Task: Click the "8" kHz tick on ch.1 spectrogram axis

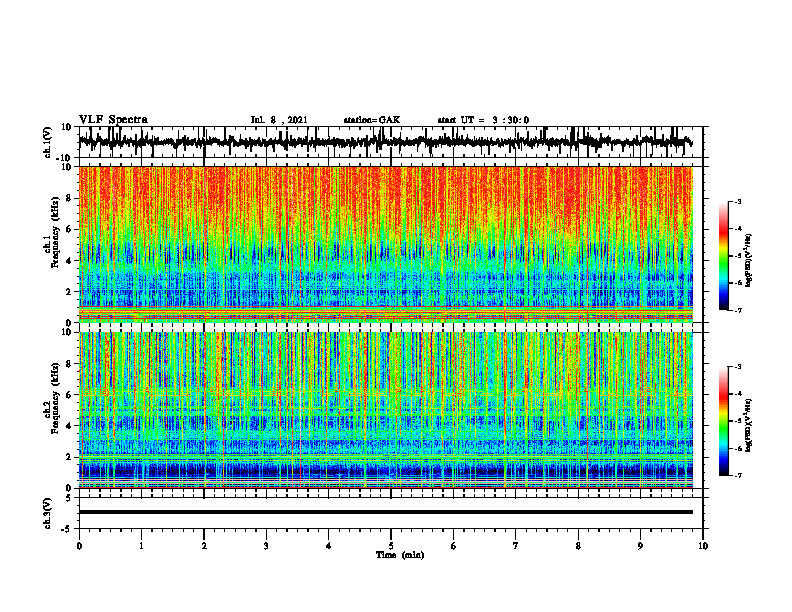Action: pos(69,198)
